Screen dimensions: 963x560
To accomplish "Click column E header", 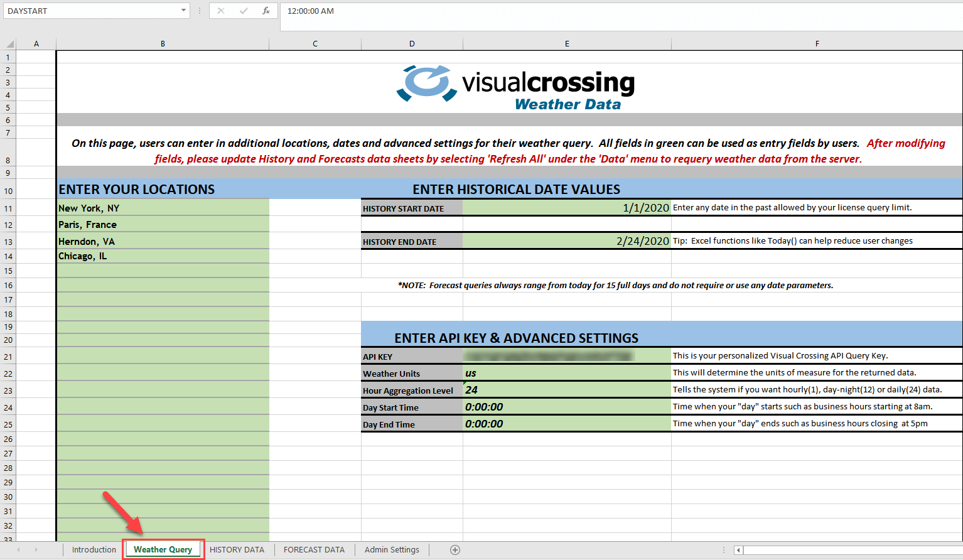I will point(567,44).
